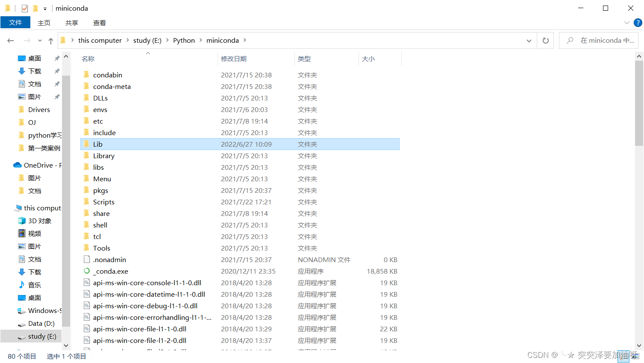Click the Forward navigation arrow
Image resolution: width=644 pixels, height=363 pixels.
tap(27, 41)
